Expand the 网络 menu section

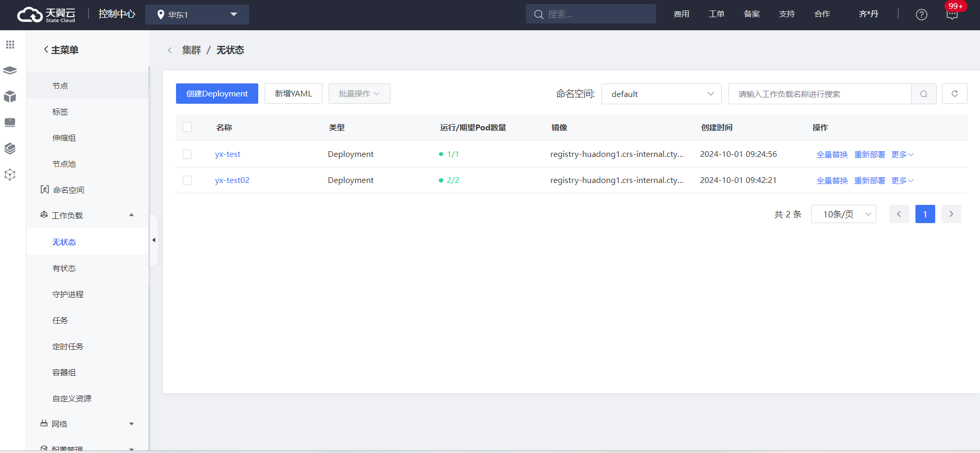point(131,424)
